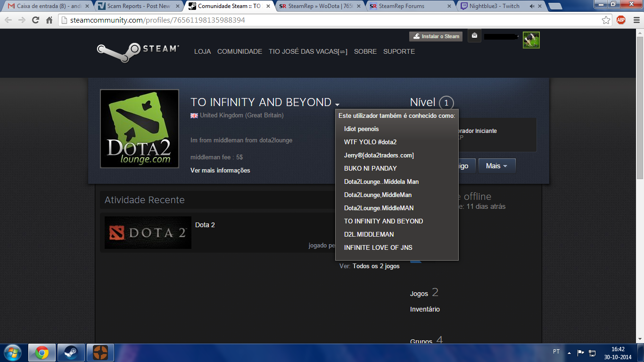Go to the browser home page icon
Image resolution: width=644 pixels, height=362 pixels.
pos(49,20)
